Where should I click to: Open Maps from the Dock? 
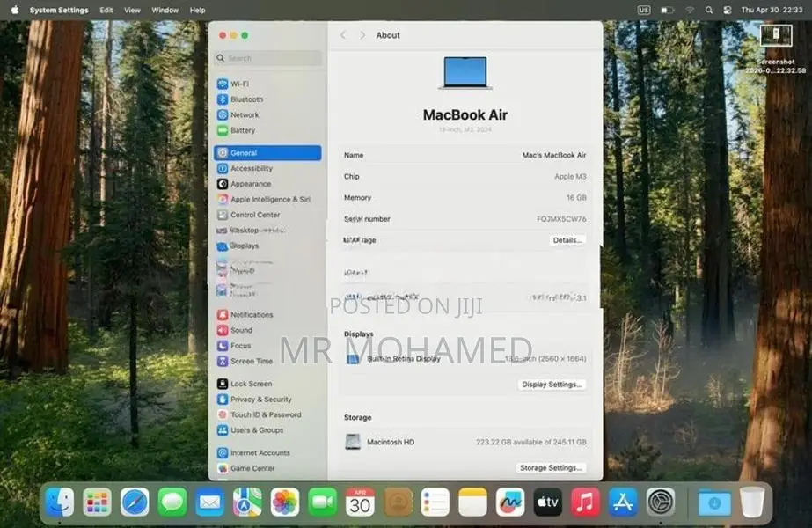(247, 502)
